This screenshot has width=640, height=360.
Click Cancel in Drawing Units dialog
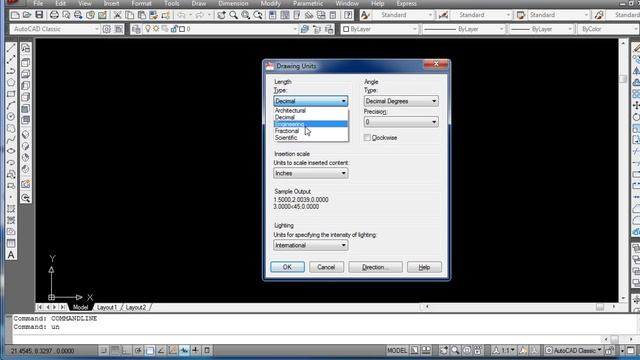326,267
